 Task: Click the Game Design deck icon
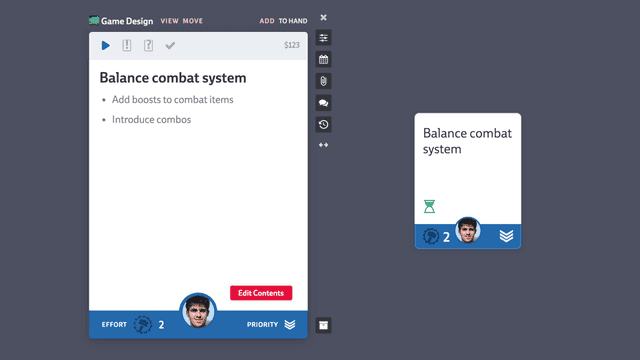point(94,20)
